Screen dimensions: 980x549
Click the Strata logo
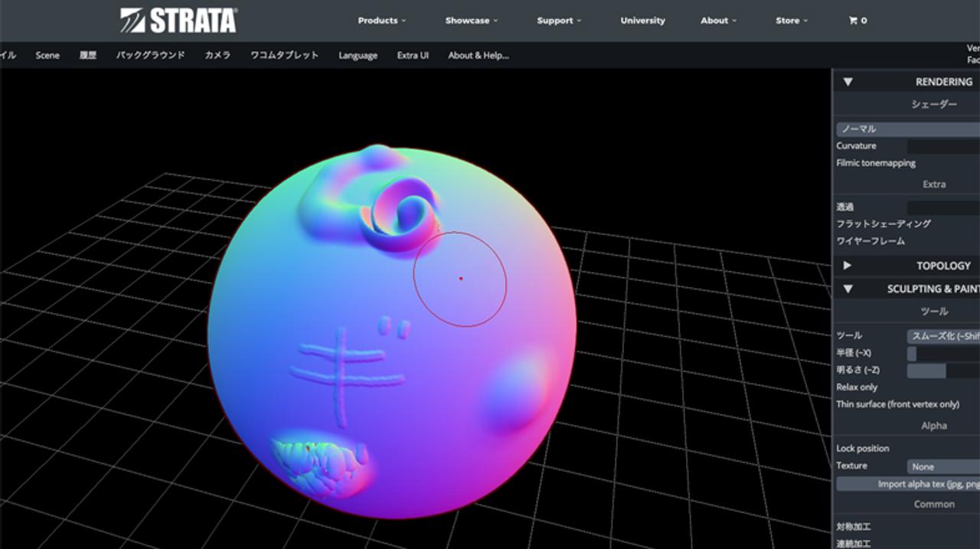[178, 21]
